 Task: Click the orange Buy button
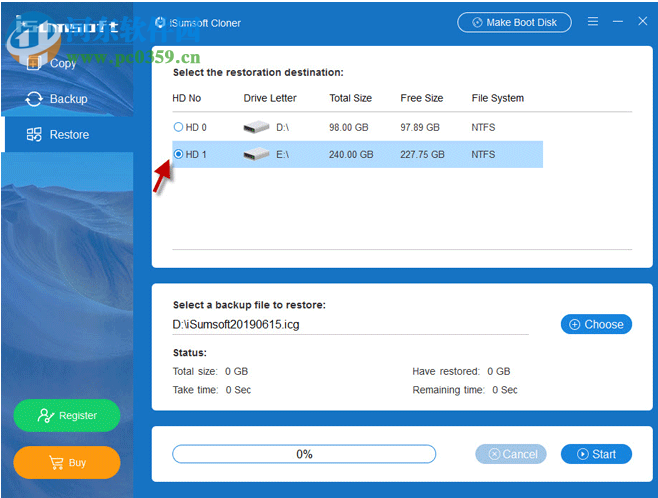tap(67, 462)
